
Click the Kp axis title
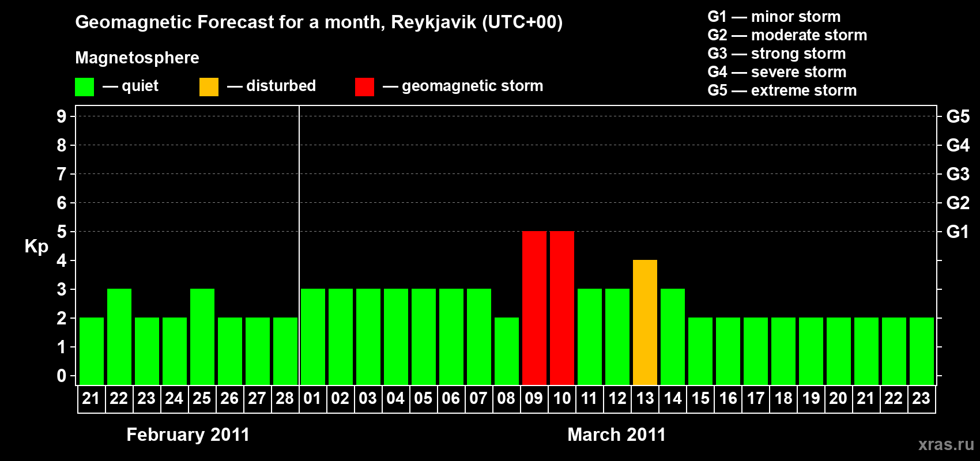tap(36, 247)
